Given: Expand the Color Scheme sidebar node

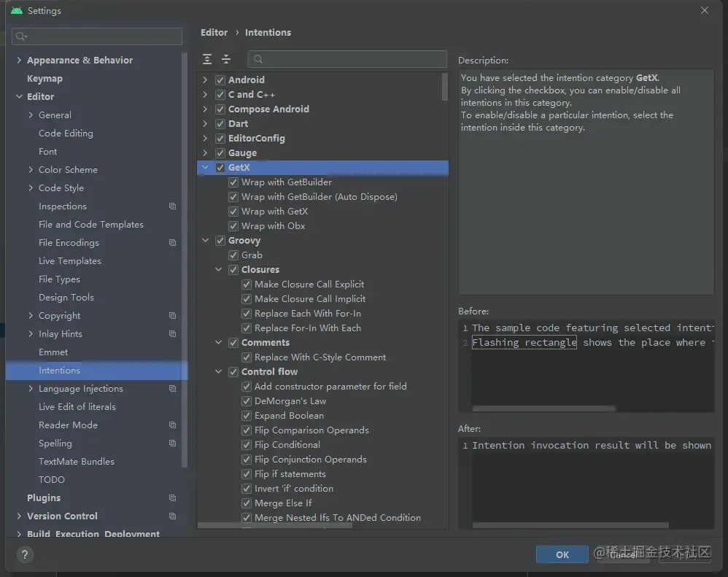Looking at the screenshot, I should (x=31, y=170).
